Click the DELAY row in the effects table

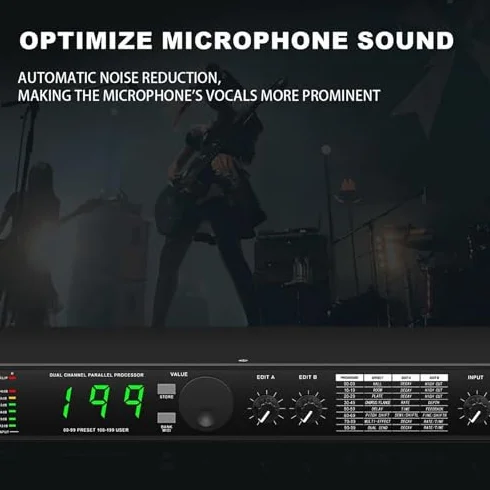tap(392, 409)
